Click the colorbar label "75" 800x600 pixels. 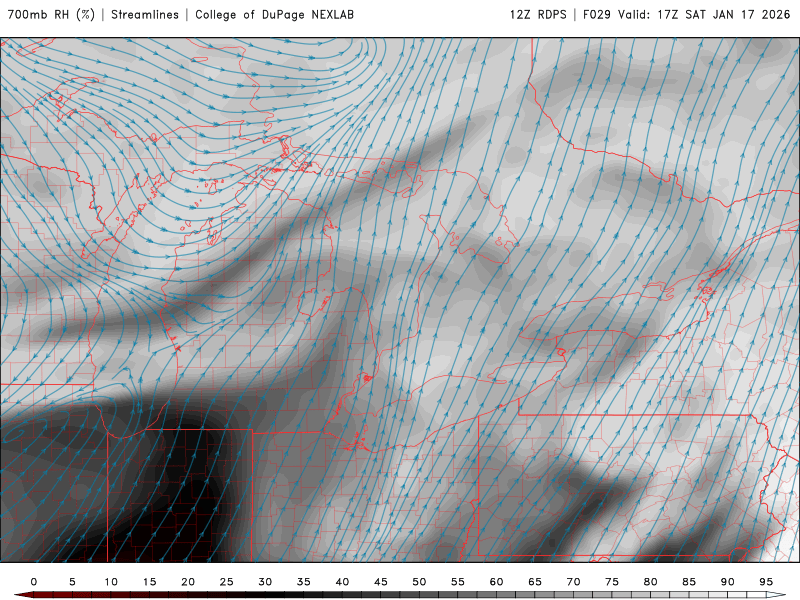tap(612, 582)
